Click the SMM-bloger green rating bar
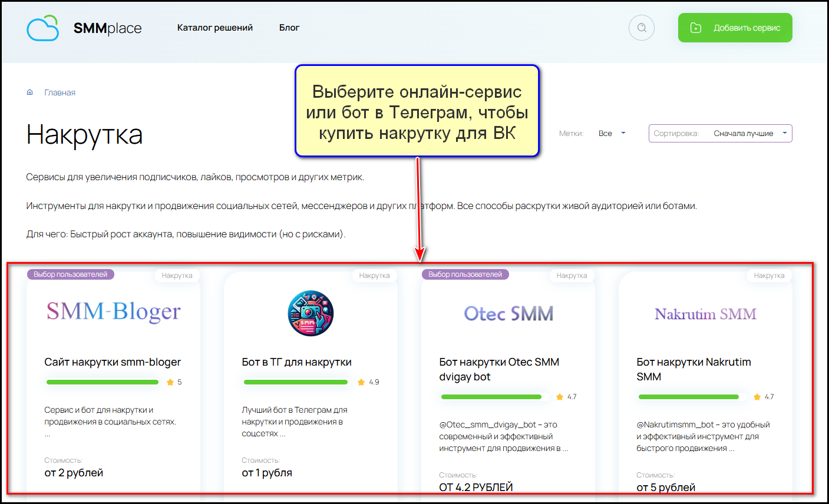This screenshot has width=829, height=504. click(103, 382)
